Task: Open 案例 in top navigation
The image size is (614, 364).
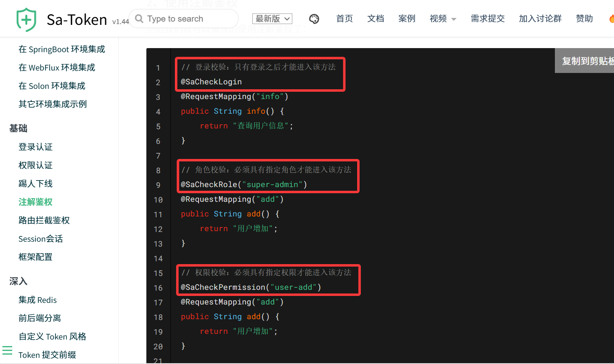Action: click(407, 19)
